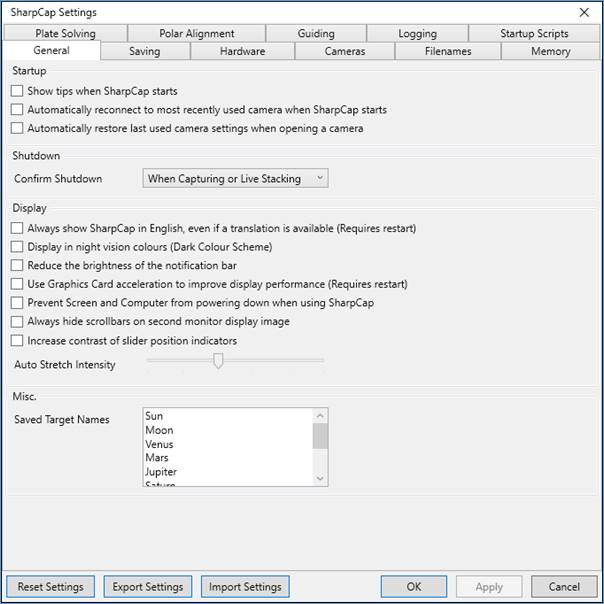Select the General tab
This screenshot has width=604, height=604.
pyautogui.click(x=52, y=50)
